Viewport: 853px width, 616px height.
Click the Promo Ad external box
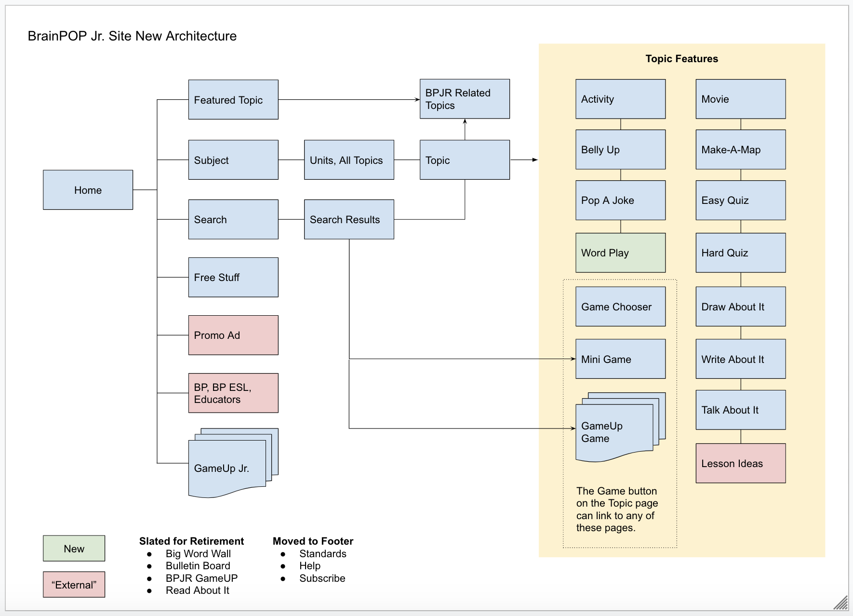pos(233,335)
